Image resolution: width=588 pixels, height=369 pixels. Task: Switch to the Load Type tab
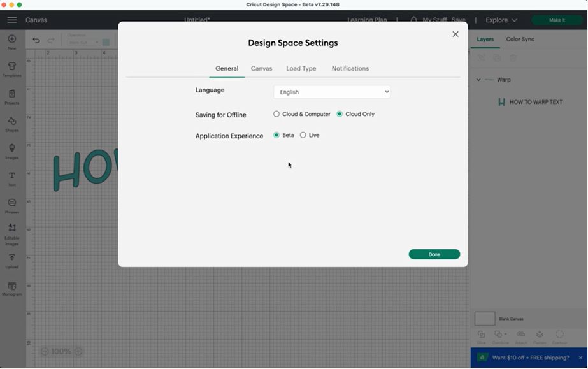[x=301, y=68]
